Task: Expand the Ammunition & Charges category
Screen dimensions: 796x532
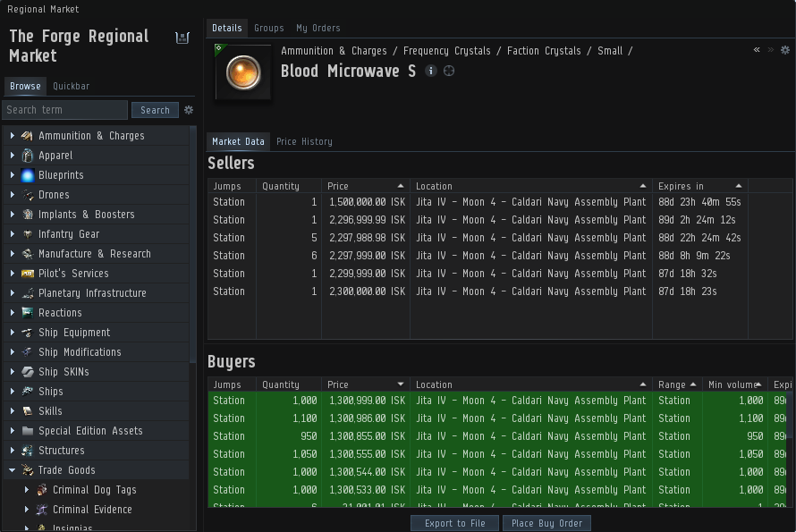Action: [x=13, y=136]
